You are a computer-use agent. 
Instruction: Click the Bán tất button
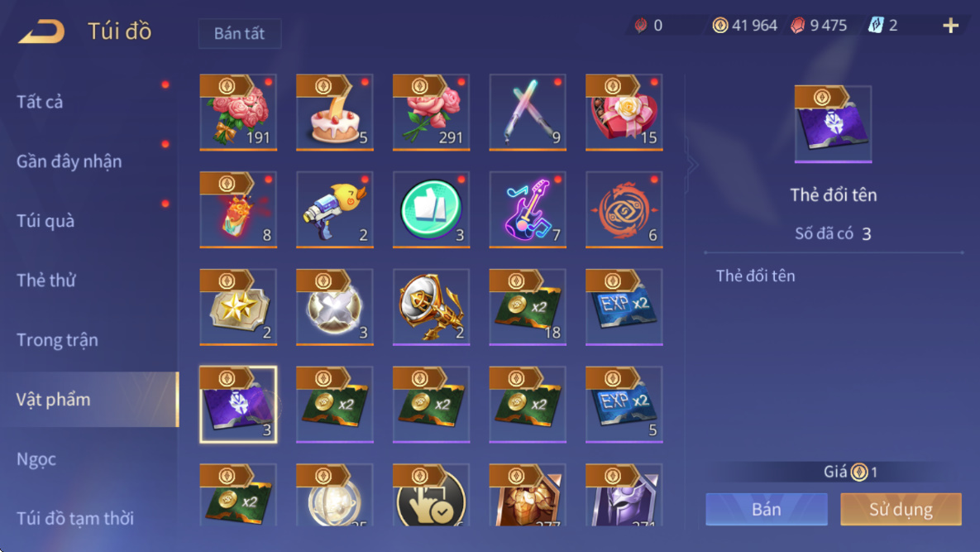(x=239, y=34)
